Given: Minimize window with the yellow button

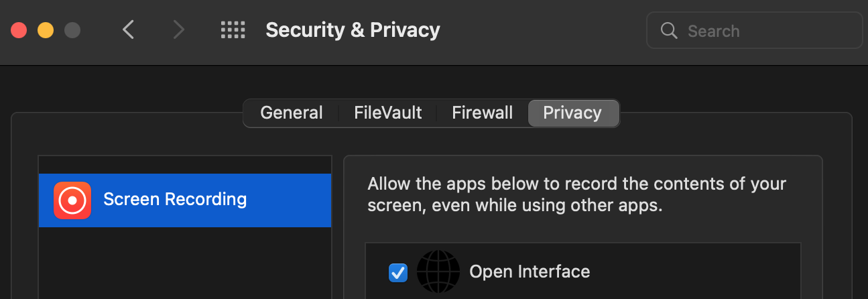Looking at the screenshot, I should pyautogui.click(x=46, y=31).
